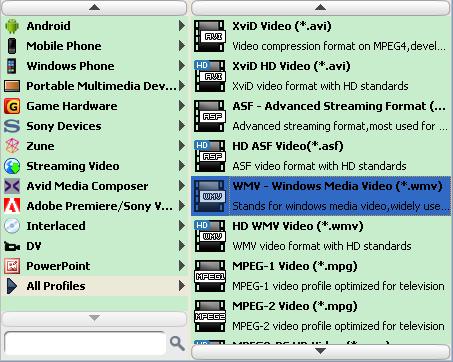Expand the Sony Devices submenu arrow
This screenshot has width=453, height=362.
click(182, 126)
